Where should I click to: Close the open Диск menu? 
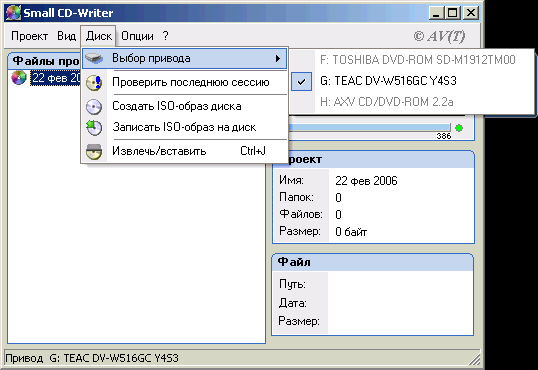click(x=98, y=36)
